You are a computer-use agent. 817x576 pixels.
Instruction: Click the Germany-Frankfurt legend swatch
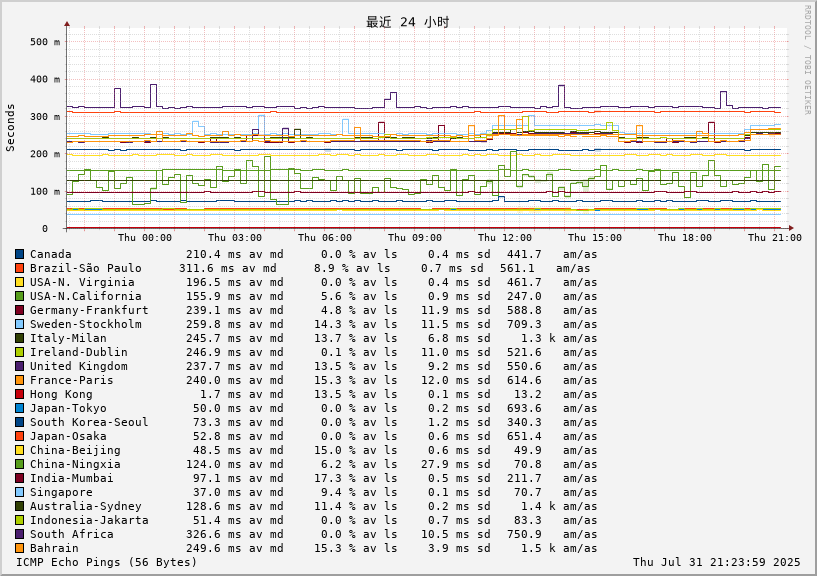tap(20, 311)
